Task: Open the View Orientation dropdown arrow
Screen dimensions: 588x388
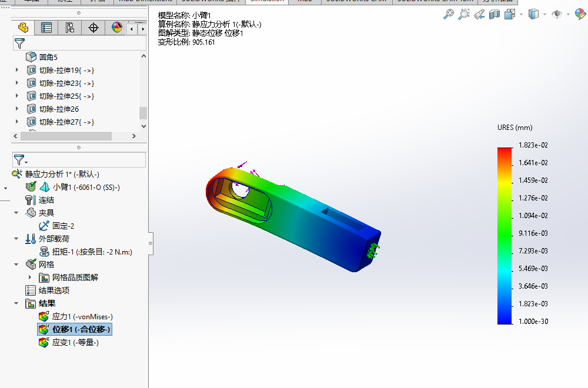Action: 521,15
